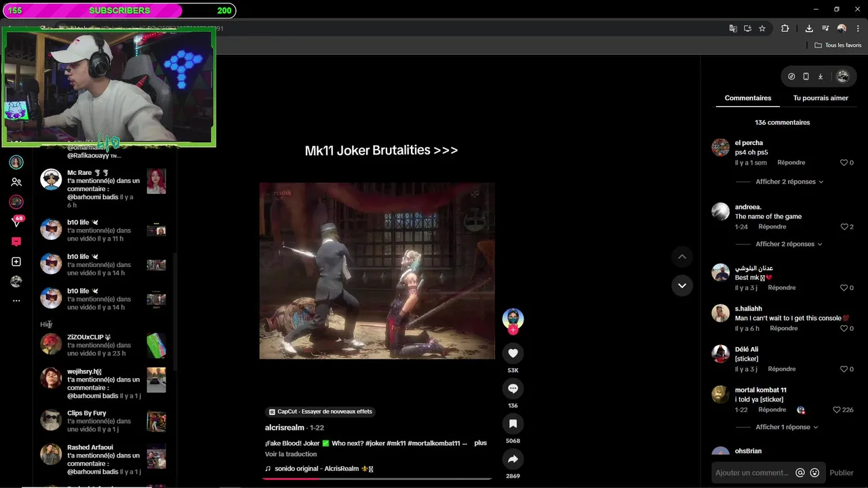The width and height of the screenshot is (868, 488).
Task: Expand the description with 'plus'
Action: (480, 443)
